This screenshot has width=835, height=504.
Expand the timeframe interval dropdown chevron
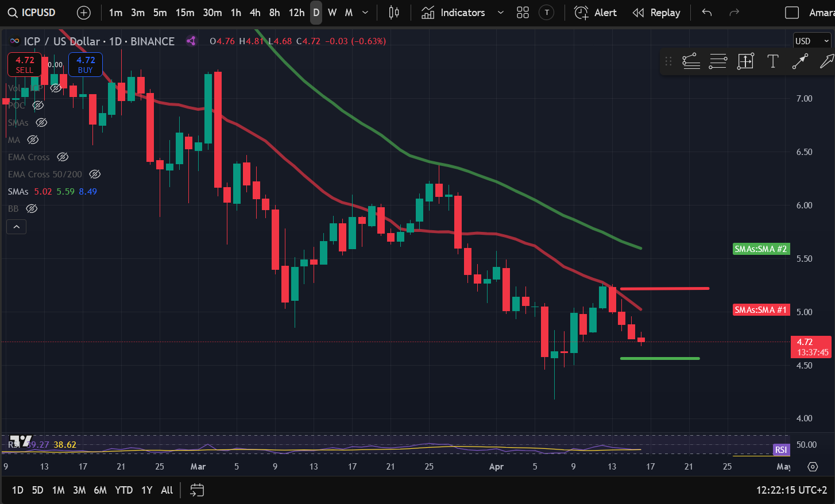[365, 13]
